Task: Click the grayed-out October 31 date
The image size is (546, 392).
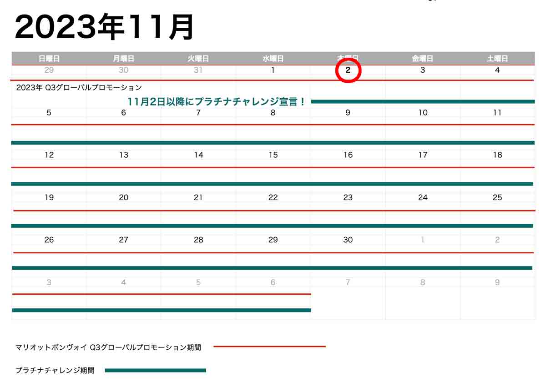Action: point(198,70)
